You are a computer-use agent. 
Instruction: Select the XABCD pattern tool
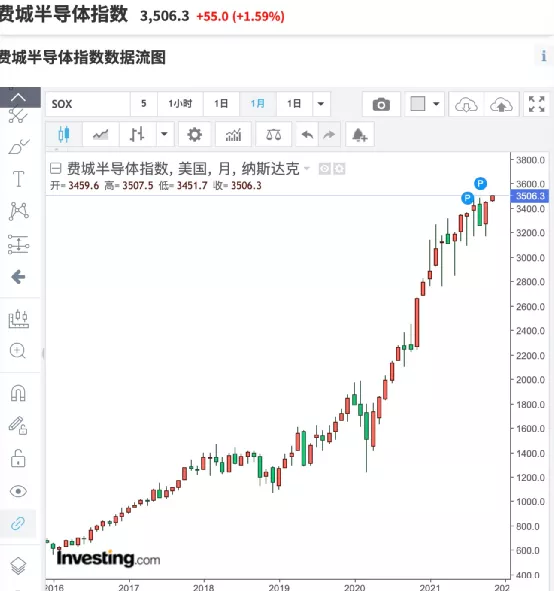(x=18, y=211)
